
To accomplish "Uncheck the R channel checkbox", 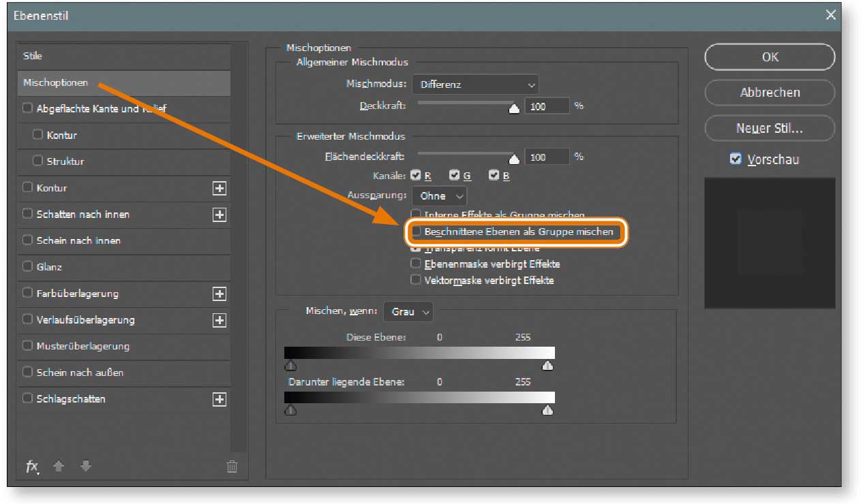I will (x=416, y=176).
